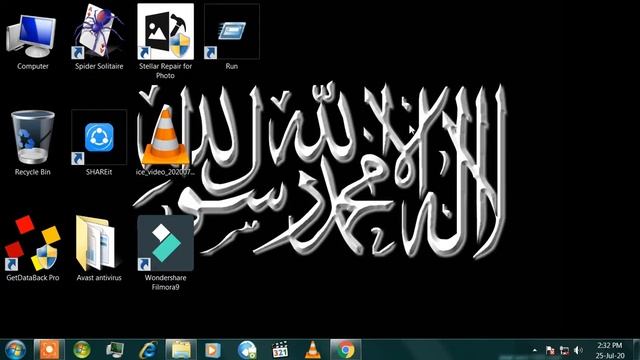The height and width of the screenshot is (360, 640).
Task: Open the orange screen recorder taskbar icon
Action: [49, 350]
